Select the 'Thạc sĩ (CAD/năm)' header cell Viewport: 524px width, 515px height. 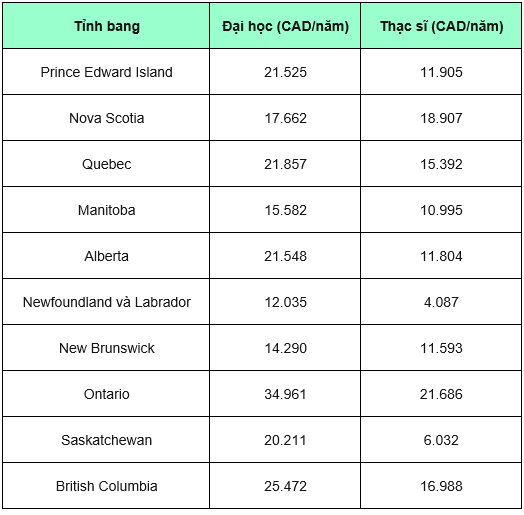(441, 26)
